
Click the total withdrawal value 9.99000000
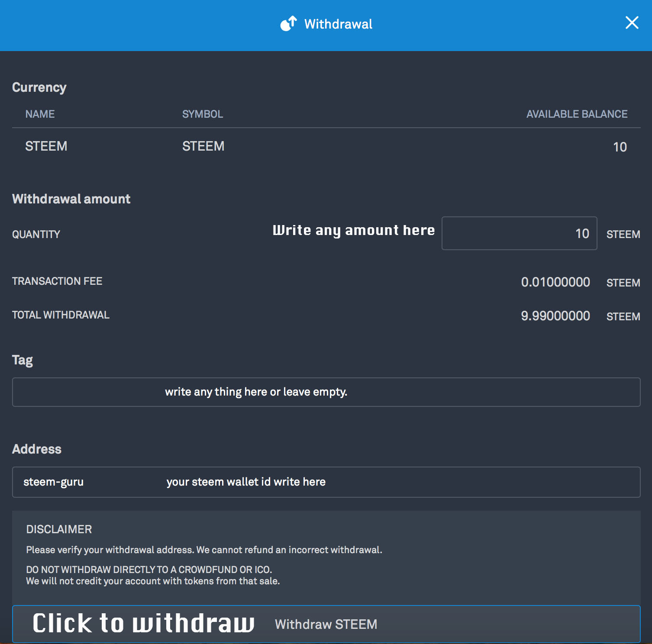[x=555, y=316]
